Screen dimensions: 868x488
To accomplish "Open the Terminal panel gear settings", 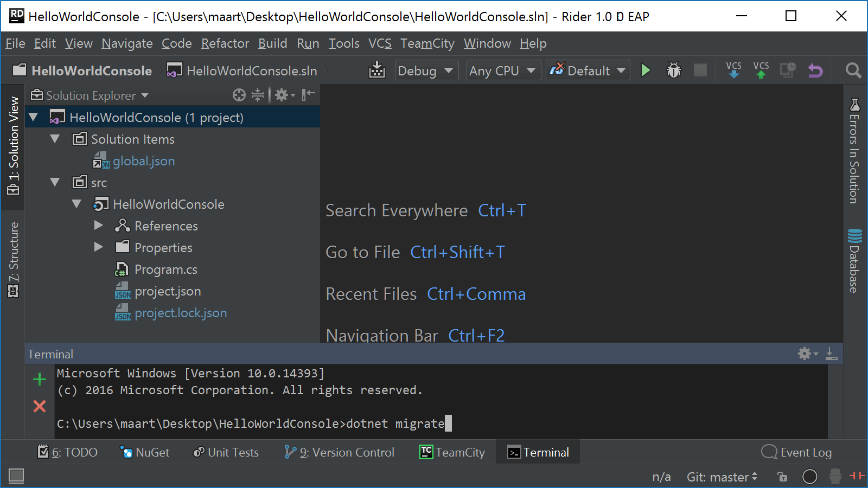I will click(x=807, y=354).
